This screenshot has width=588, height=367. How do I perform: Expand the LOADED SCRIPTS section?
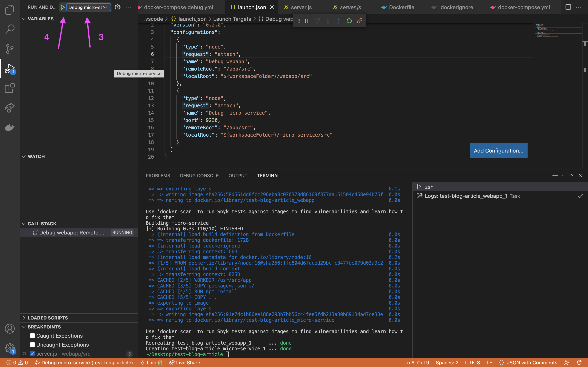[x=48, y=318]
